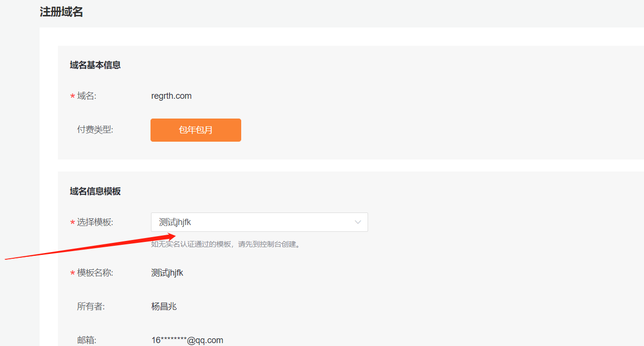Click the hint text about 实名认证 templates
This screenshot has width=644, height=346.
coord(224,244)
